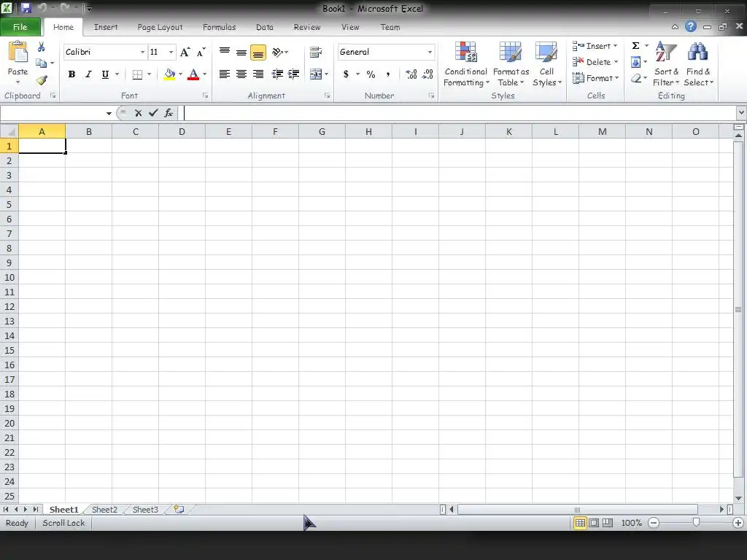
Task: Expand the Name Box dropdown arrow
Action: pos(109,113)
